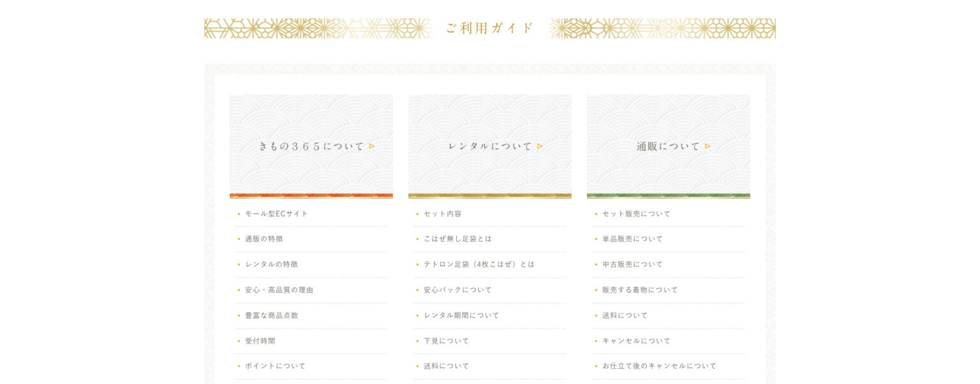The width and height of the screenshot is (980, 384).
Task: Click the arrow icon beside きもの365について
Action: 372,146
